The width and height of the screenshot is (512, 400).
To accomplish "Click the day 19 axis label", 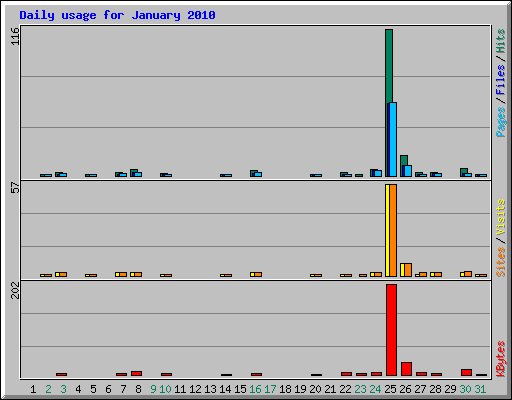I will coord(300,389).
